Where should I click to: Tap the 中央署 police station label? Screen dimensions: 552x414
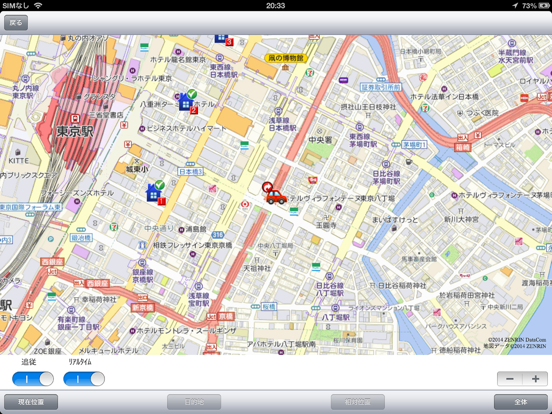click(320, 140)
